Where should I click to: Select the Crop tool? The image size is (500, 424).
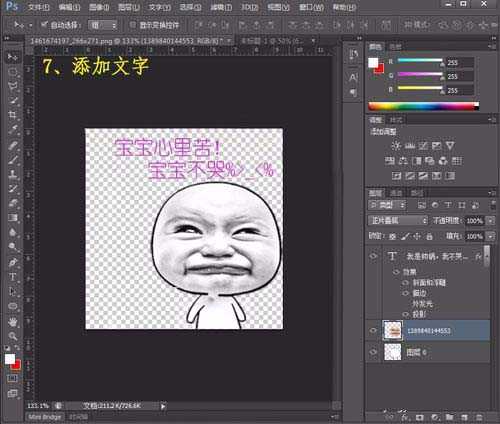pyautogui.click(x=13, y=115)
